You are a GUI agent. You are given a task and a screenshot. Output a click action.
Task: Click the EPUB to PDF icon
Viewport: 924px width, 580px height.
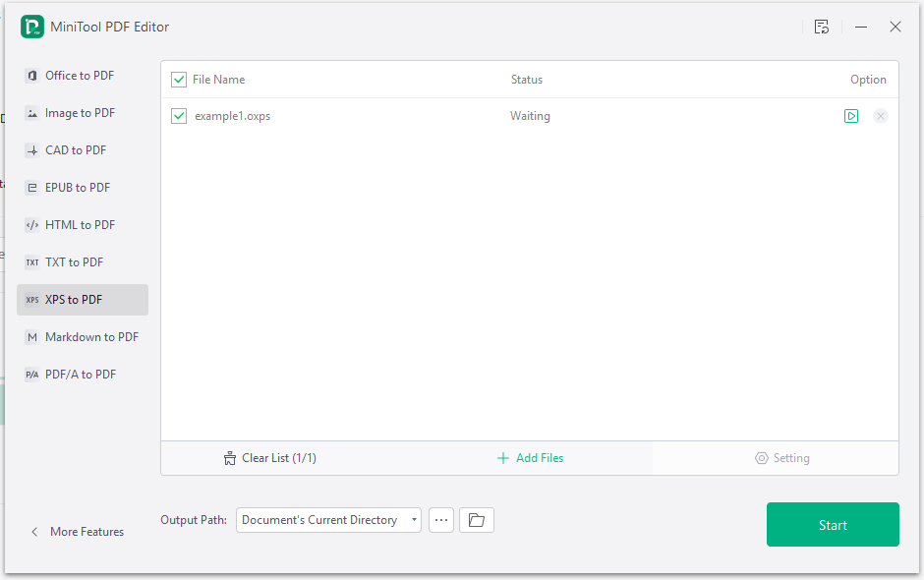click(x=32, y=188)
